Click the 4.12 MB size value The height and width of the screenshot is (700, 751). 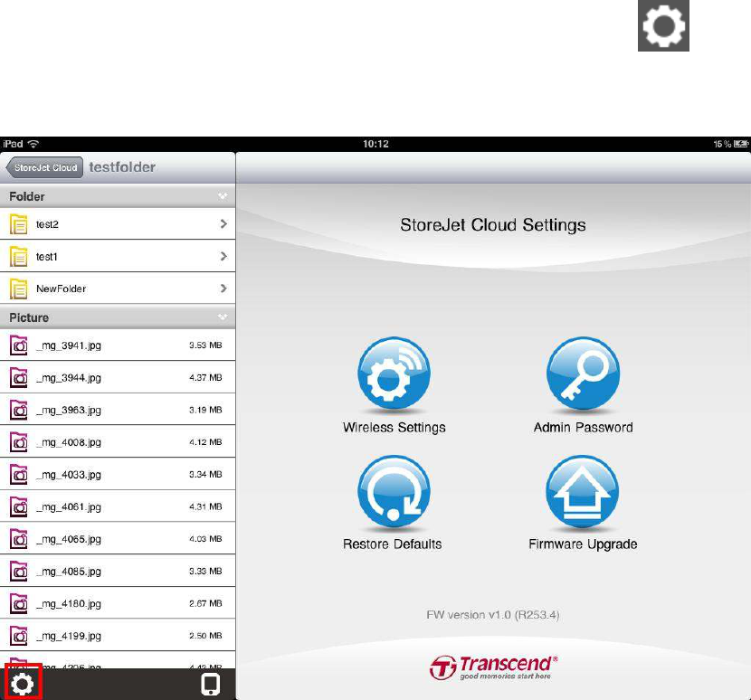pos(205,442)
